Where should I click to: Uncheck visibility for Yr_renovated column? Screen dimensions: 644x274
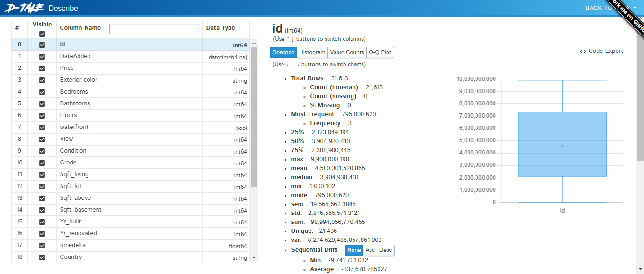click(42, 234)
